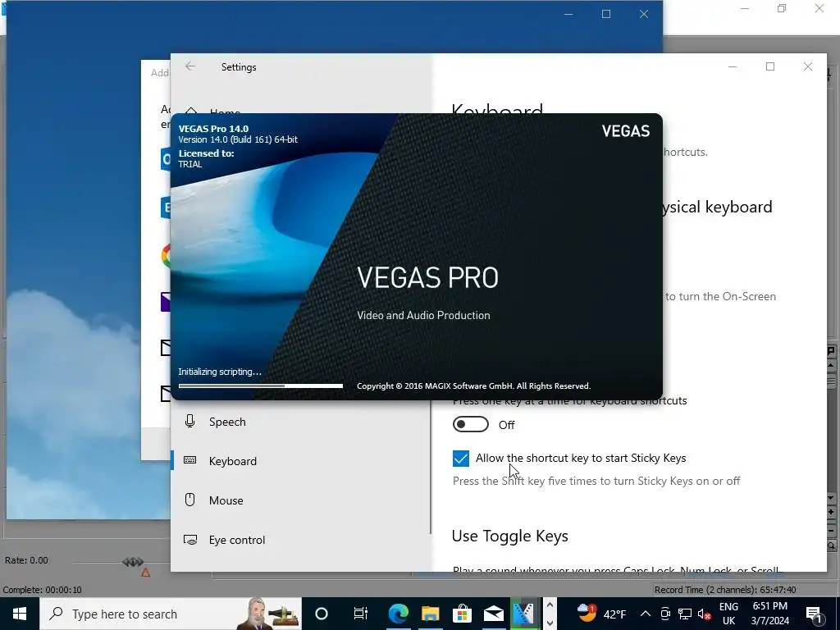This screenshot has width=840, height=630.
Task: Open the notification center icon
Action: tap(814, 614)
